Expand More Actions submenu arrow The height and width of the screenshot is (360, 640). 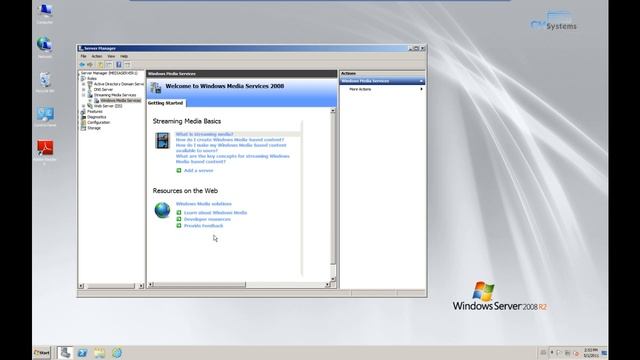coord(421,89)
